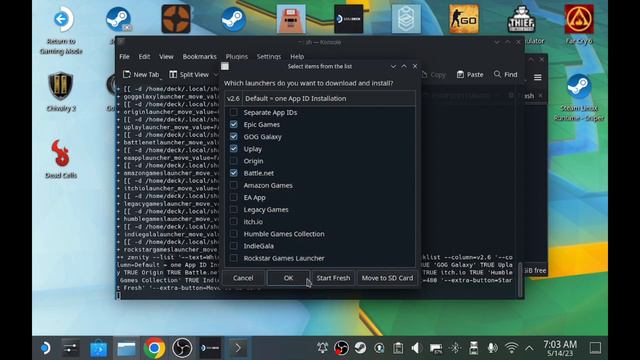This screenshot has width=640, height=360.
Task: Click the v2.6 column header
Action: [233, 98]
